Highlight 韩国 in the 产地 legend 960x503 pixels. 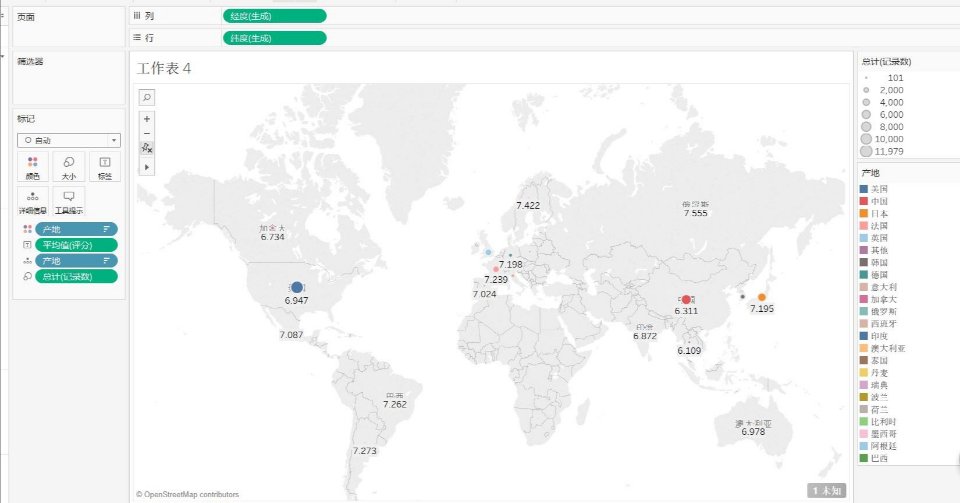[x=879, y=263]
